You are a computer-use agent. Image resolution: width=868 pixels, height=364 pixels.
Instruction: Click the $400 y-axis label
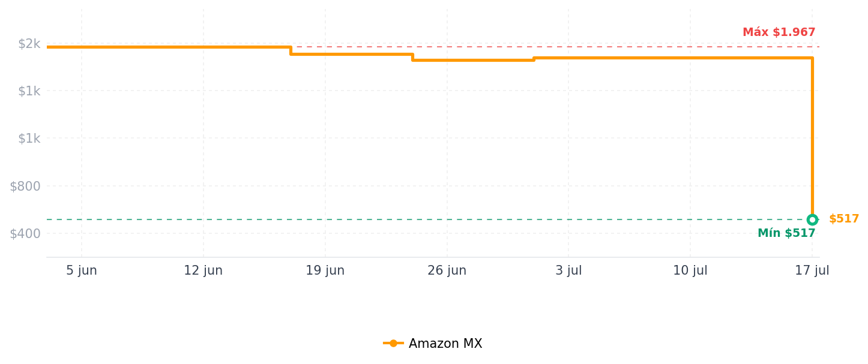(x=25, y=233)
